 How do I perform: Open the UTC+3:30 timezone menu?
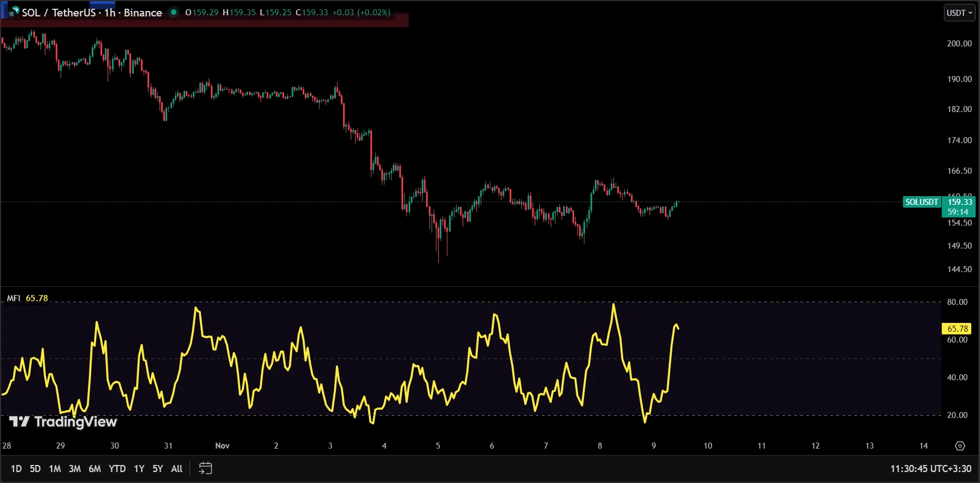click(x=930, y=468)
